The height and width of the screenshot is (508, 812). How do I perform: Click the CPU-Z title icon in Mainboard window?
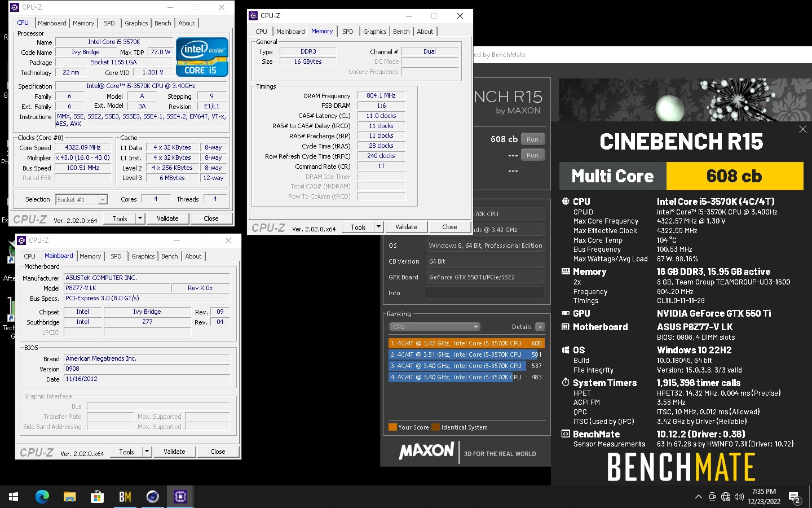(22, 240)
